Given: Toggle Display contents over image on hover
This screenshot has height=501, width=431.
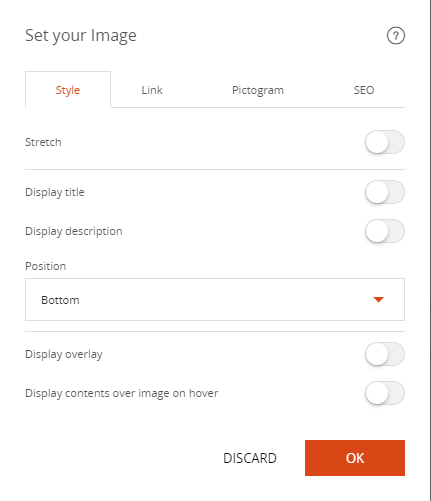Looking at the screenshot, I should tap(385, 393).
